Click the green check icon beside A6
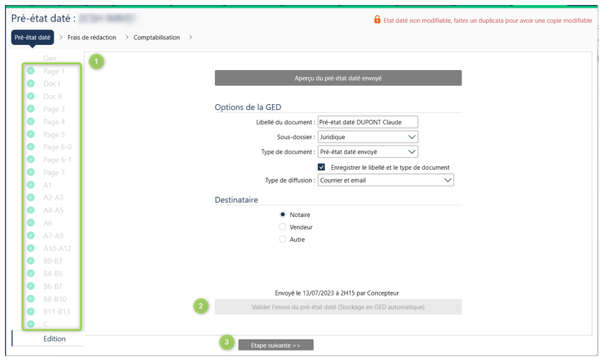Image resolution: width=612 pixels, height=364 pixels. [x=31, y=223]
